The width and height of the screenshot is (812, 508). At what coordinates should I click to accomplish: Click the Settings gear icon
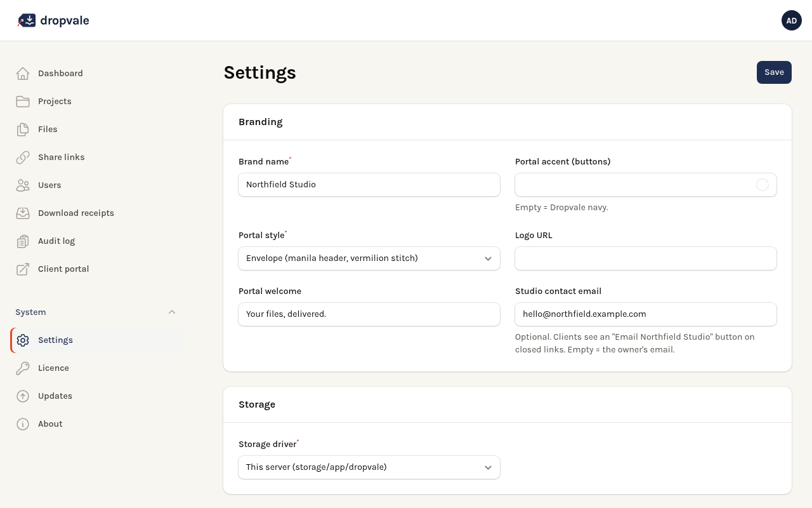[x=23, y=340]
